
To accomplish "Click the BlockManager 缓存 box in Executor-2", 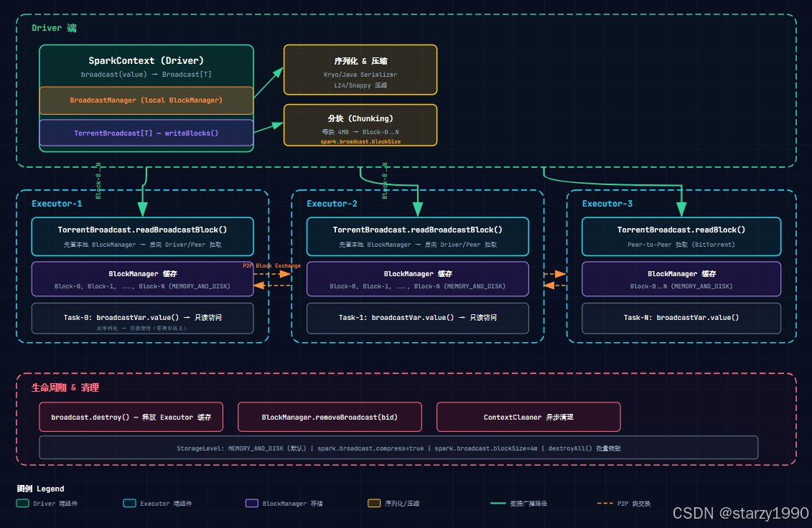I will point(418,279).
